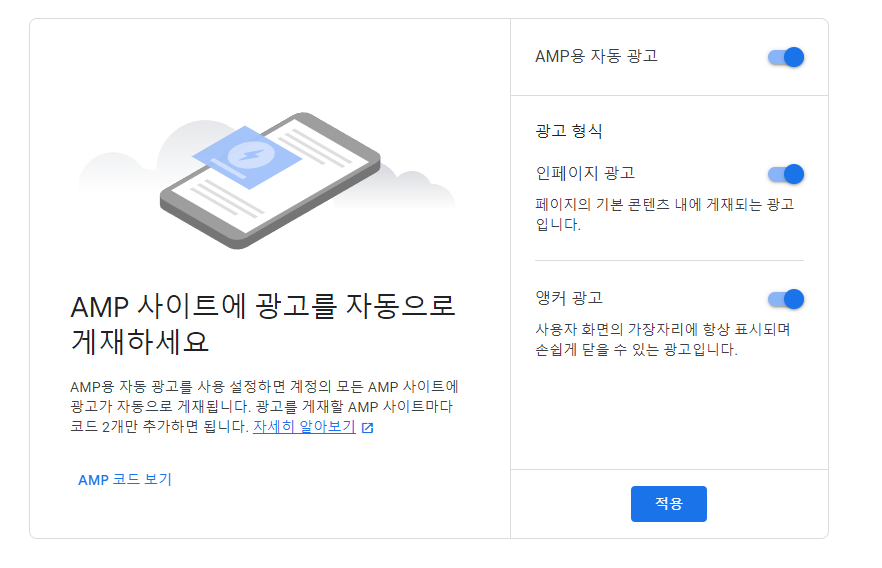This screenshot has width=882, height=568.
Task: Click the 적용 button
Action: (x=668, y=503)
